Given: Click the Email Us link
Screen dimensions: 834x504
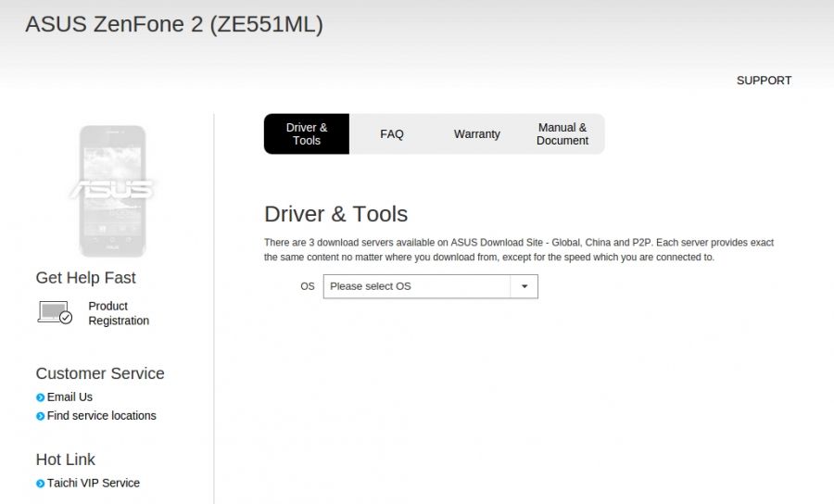Looking at the screenshot, I should coord(69,397).
